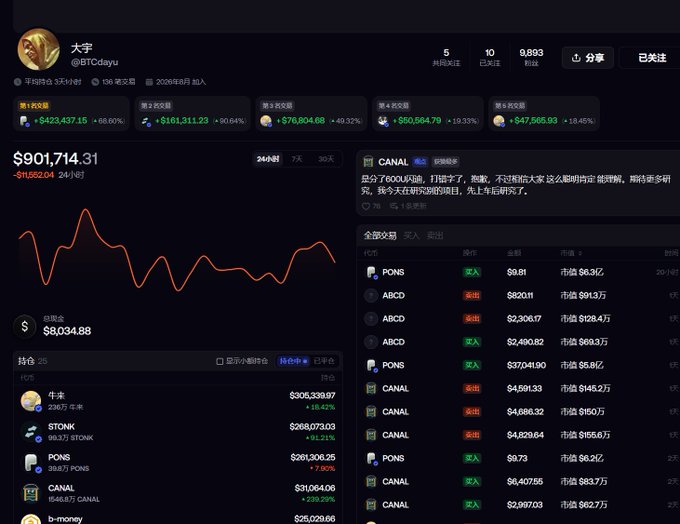Click ABCD icon in $820.11 trade row
The height and width of the screenshot is (524, 680).
pyautogui.click(x=371, y=295)
